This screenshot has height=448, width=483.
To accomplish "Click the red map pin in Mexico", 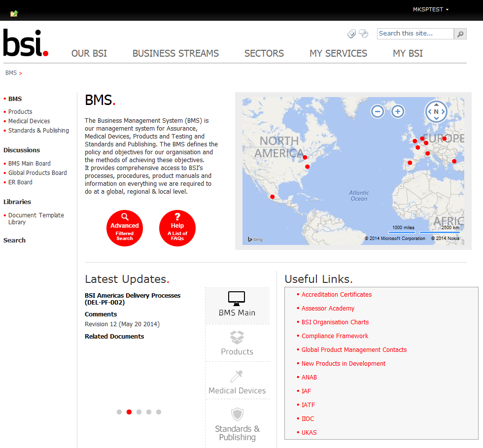I will pos(272,197).
